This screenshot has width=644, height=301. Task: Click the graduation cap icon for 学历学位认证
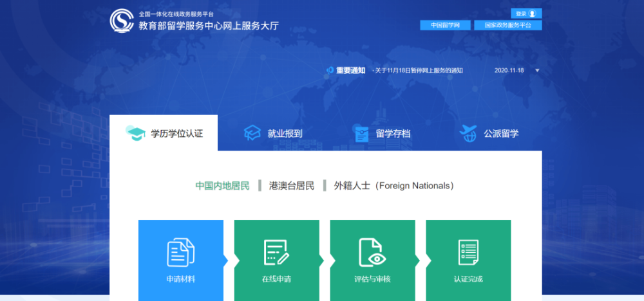coord(135,133)
